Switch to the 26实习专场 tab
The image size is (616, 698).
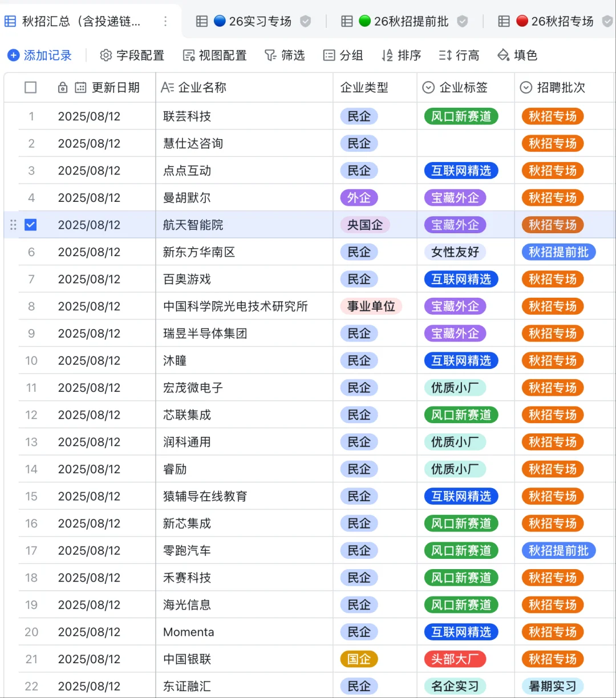[260, 22]
